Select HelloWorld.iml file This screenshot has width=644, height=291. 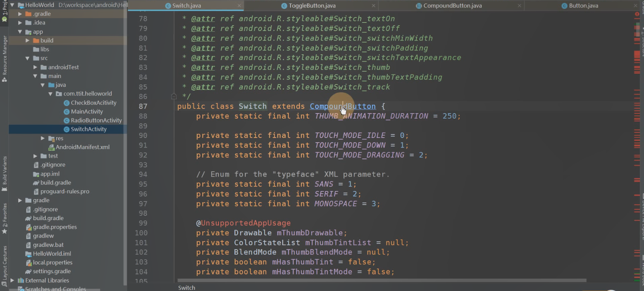52,254
